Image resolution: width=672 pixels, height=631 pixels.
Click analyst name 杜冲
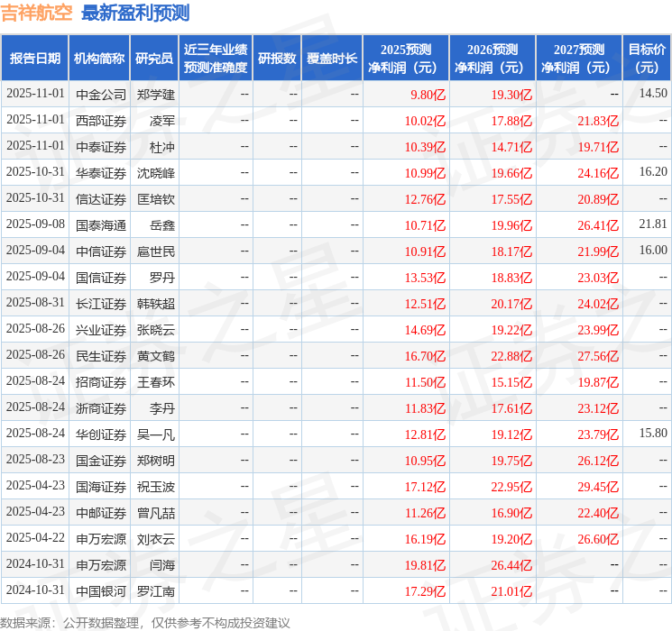tap(162, 147)
